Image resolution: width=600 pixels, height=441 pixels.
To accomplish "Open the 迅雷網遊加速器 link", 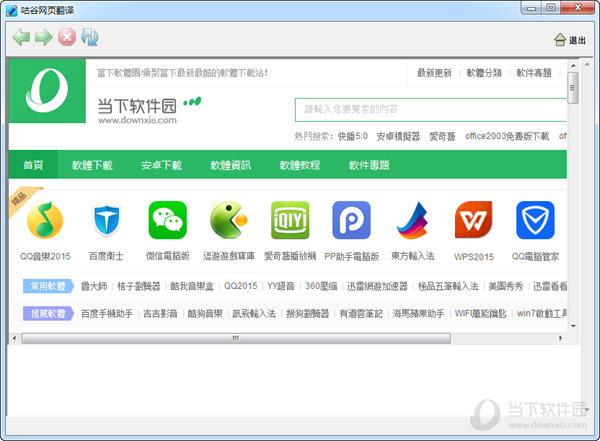I will pos(377,286).
